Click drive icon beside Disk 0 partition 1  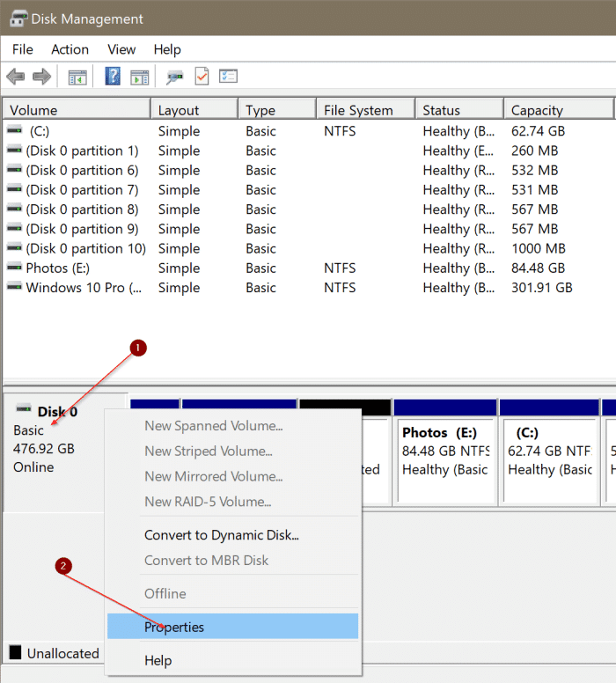pos(14,150)
